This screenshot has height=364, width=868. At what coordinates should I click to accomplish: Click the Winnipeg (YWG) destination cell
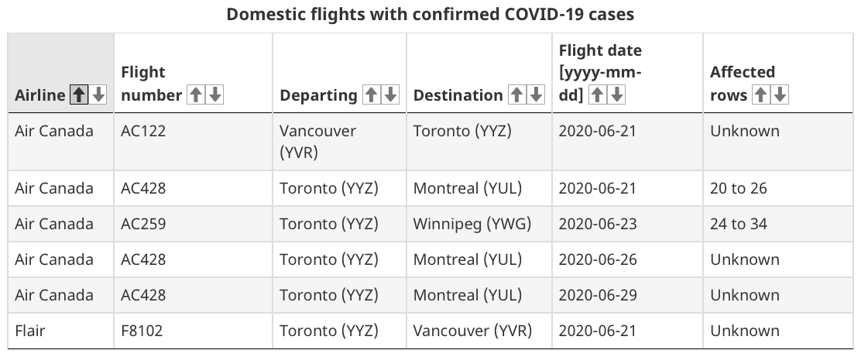pyautogui.click(x=479, y=224)
